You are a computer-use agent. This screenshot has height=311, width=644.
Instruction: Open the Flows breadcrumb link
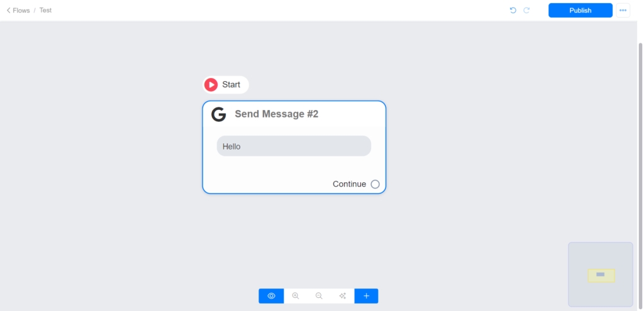(x=21, y=10)
